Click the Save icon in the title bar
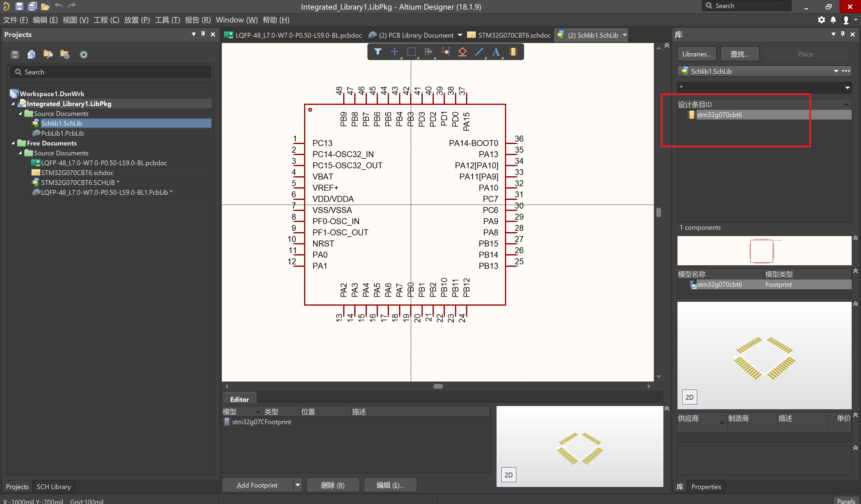Screen dimensions: 861x504 pos(19,6)
